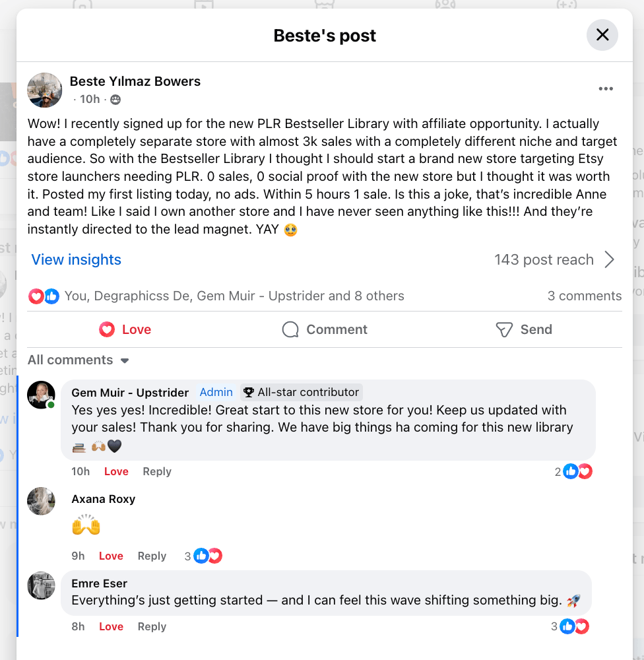Image resolution: width=644 pixels, height=660 pixels.
Task: Send the post using the Send button
Action: click(x=523, y=329)
